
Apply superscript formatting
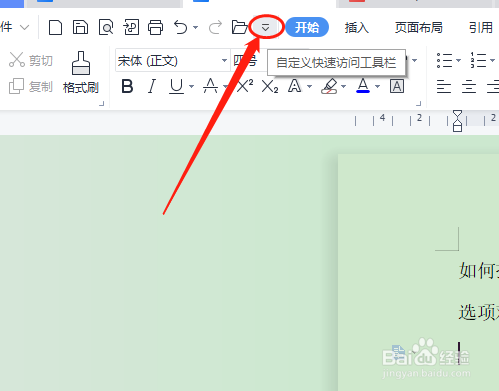coord(245,86)
